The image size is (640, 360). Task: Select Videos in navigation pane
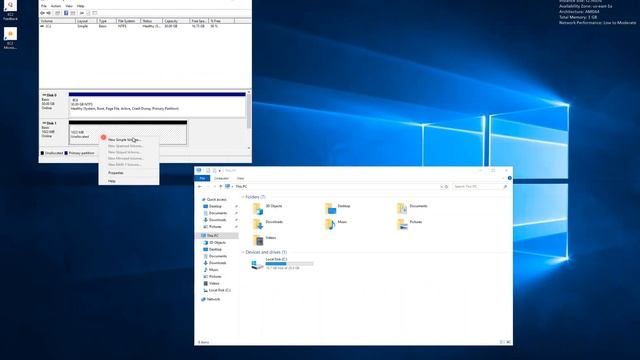tap(211, 283)
